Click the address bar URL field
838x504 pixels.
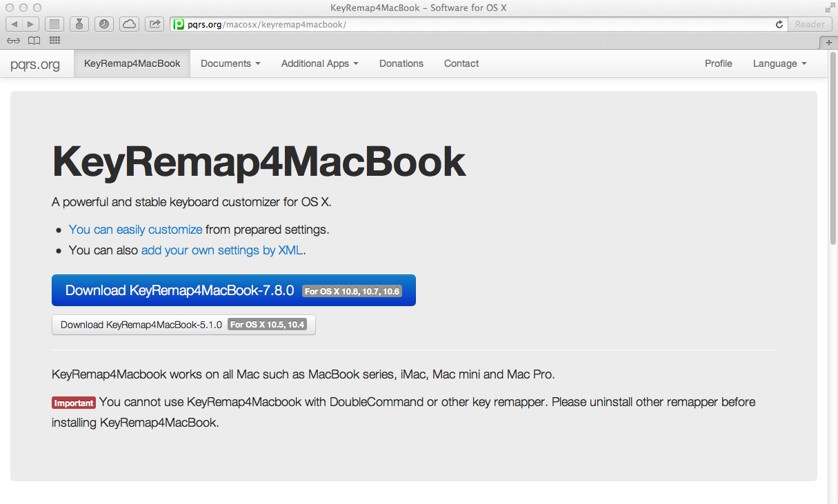tap(479, 24)
